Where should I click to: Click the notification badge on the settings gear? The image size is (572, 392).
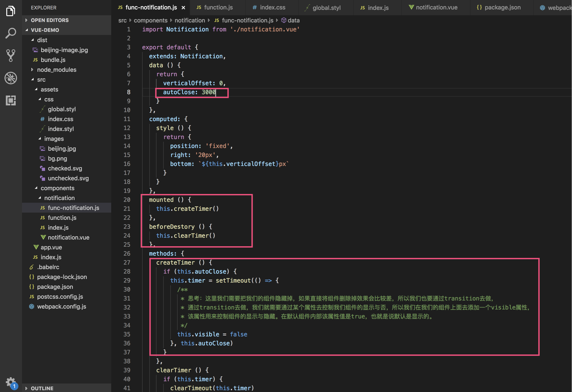[14, 386]
